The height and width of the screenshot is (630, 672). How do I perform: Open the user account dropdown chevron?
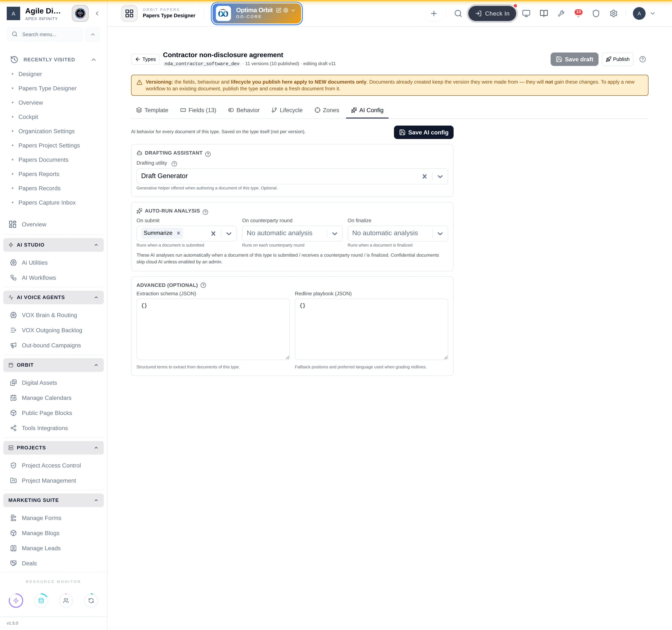point(653,13)
